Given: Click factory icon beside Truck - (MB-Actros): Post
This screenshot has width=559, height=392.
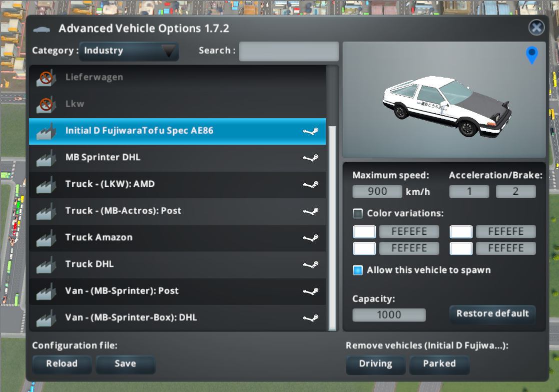Looking at the screenshot, I should click(x=46, y=211).
